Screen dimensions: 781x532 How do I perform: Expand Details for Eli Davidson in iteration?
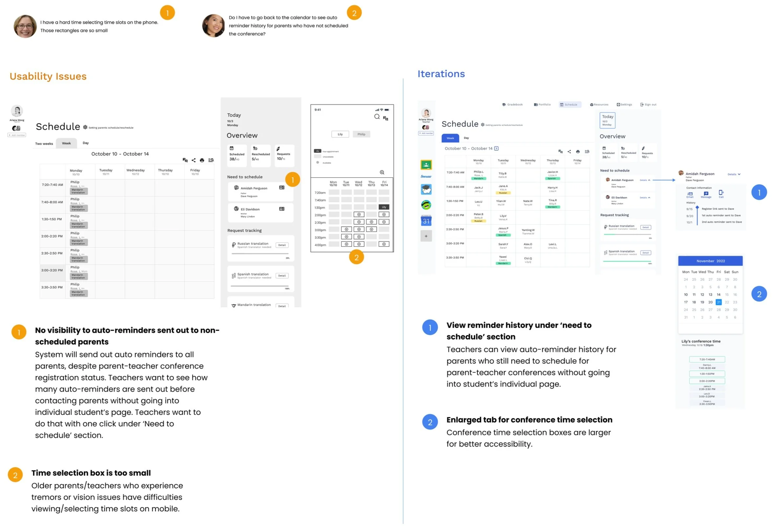click(x=644, y=198)
